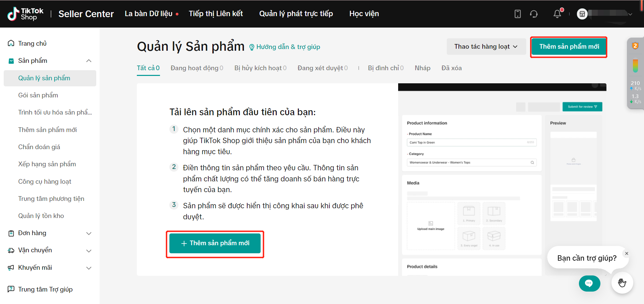Expand the Khuyến mãi sidebar section
Image resolution: width=644 pixels, height=304 pixels.
coord(89,268)
